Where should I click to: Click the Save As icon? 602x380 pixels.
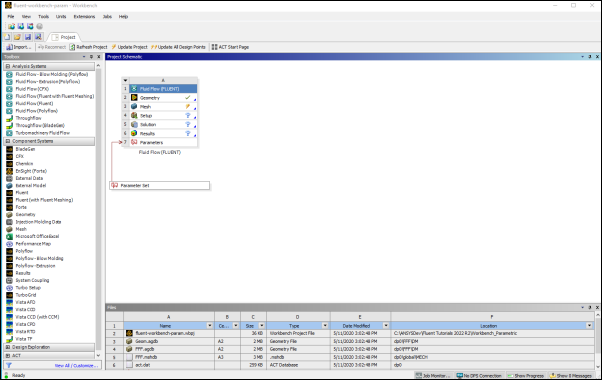pos(38,37)
